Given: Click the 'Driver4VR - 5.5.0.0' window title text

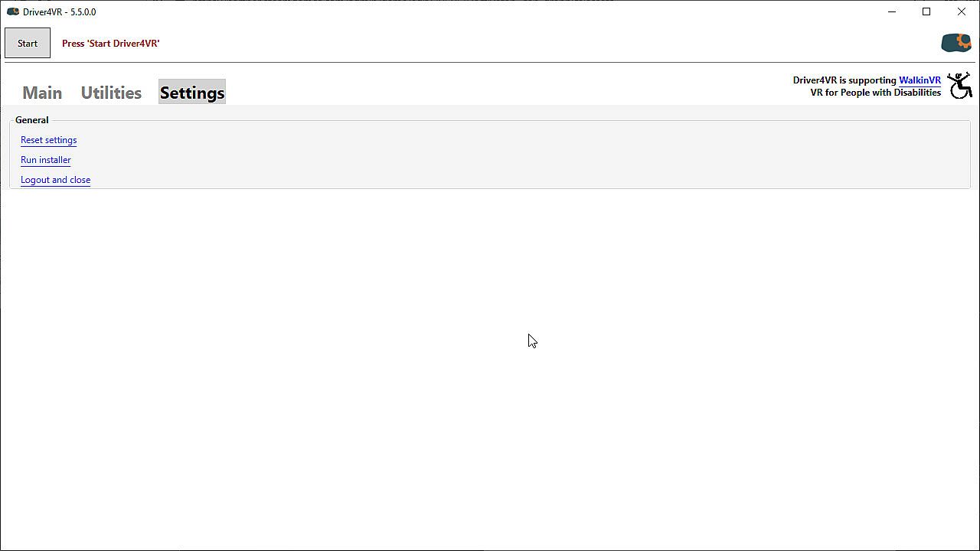Looking at the screenshot, I should (60, 12).
